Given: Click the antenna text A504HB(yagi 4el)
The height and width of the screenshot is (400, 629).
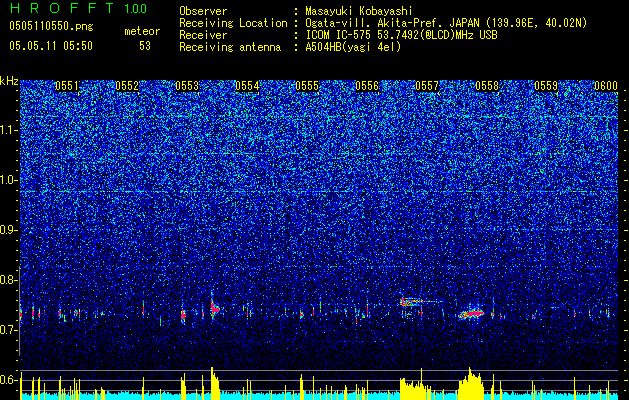Looking at the screenshot, I should (x=353, y=47).
